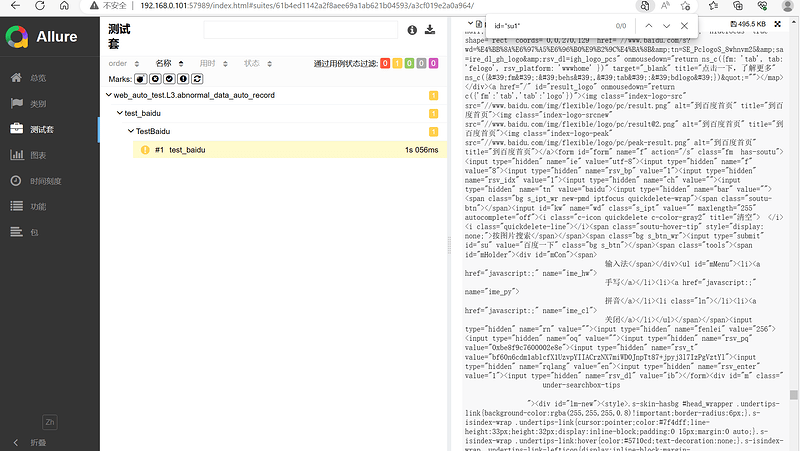
Task: Open browser essentials heart icon
Action: tap(762, 6)
